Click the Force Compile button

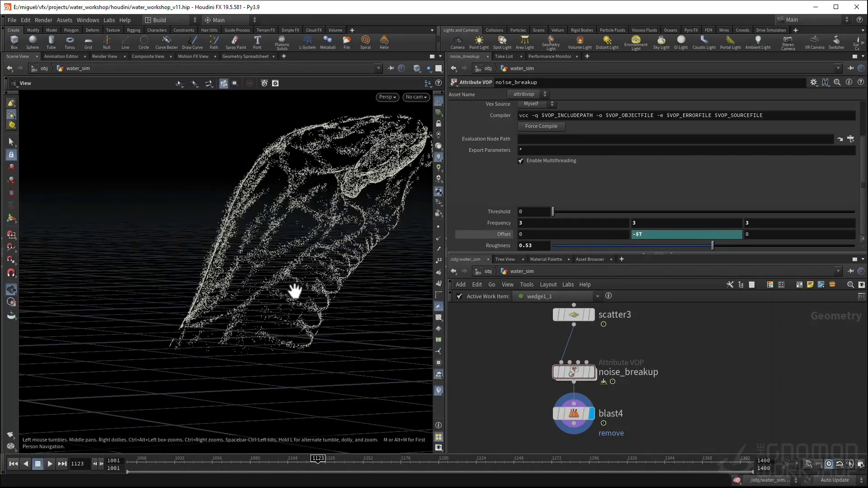pyautogui.click(x=541, y=127)
